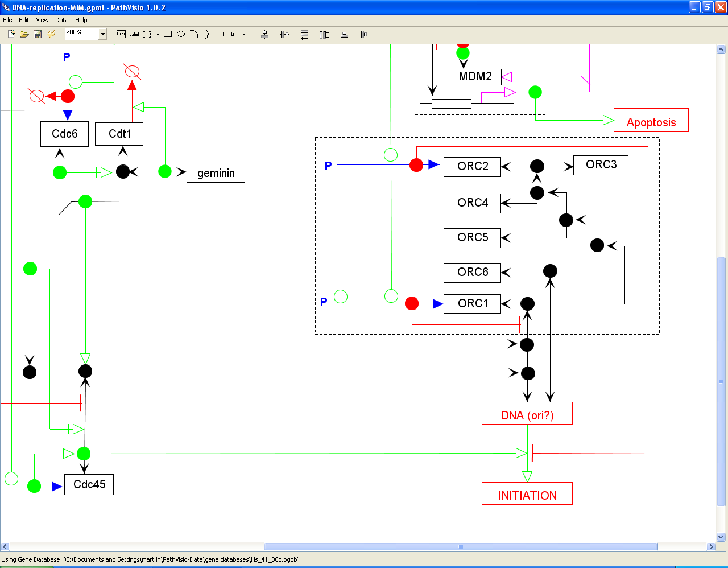This screenshot has height=568, width=728.
Task: Select the oval shape tool
Action: (x=181, y=34)
